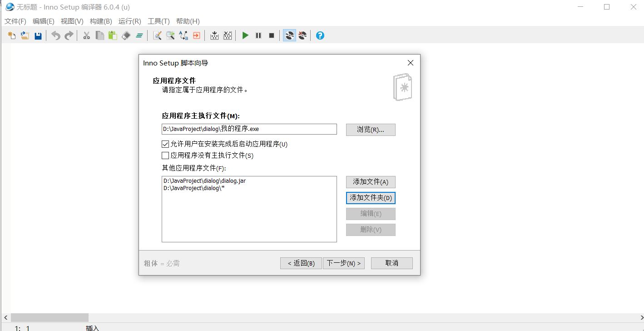Screen dimensions: 644x331
Task: Copy selection via the toolbar copy icon
Action: (99, 35)
